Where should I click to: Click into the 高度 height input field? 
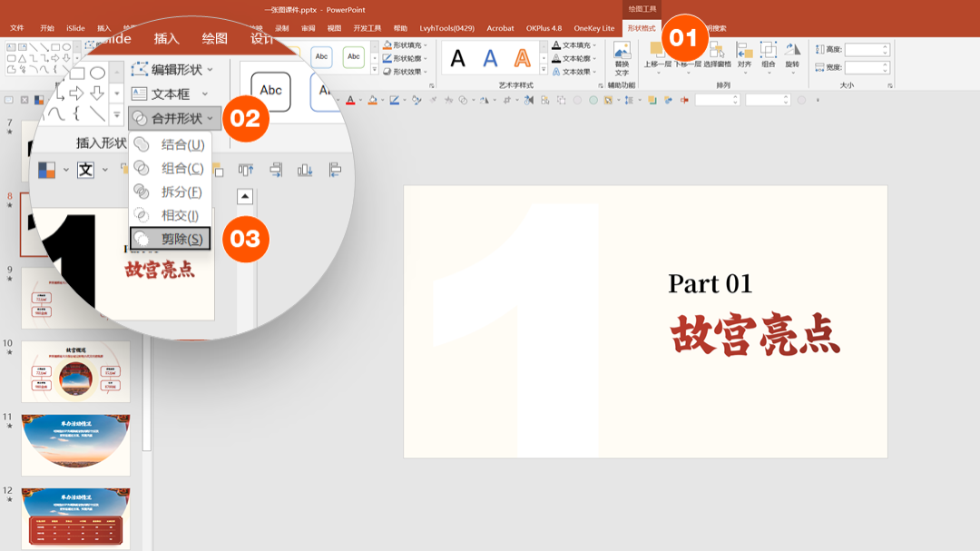pyautogui.click(x=867, y=49)
